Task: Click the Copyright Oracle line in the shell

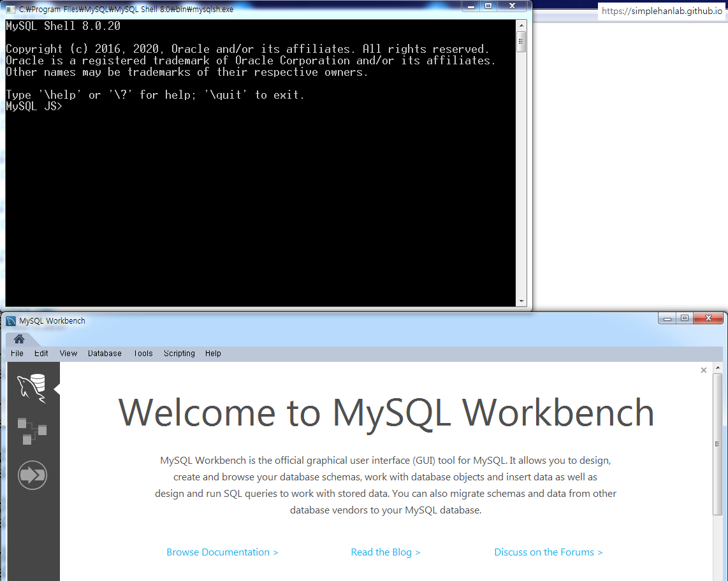Action: pyautogui.click(x=247, y=48)
